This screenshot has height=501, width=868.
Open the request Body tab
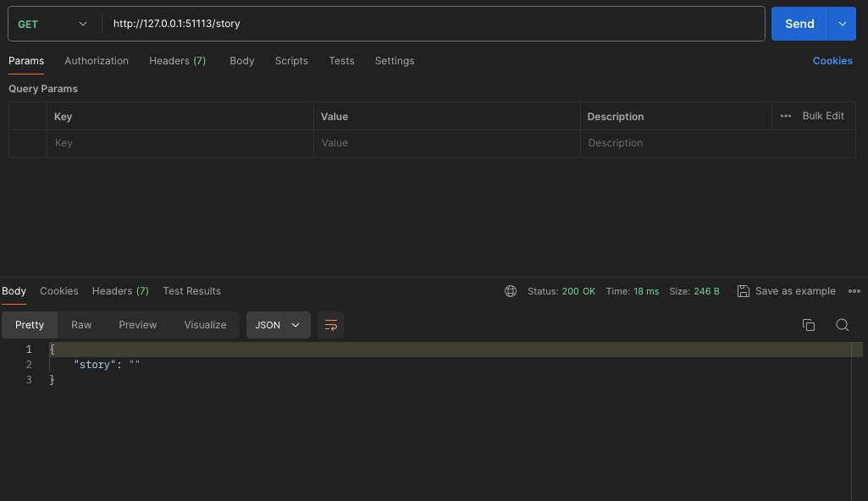(x=242, y=61)
